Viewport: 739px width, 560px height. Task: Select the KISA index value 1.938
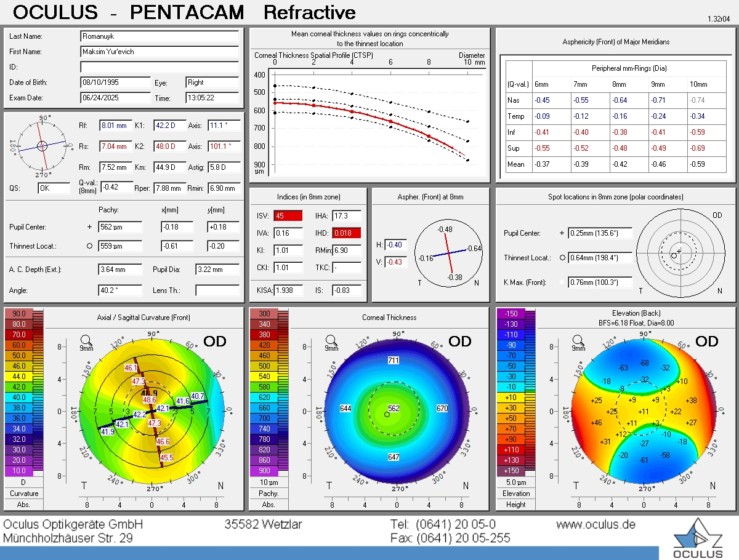[x=288, y=290]
